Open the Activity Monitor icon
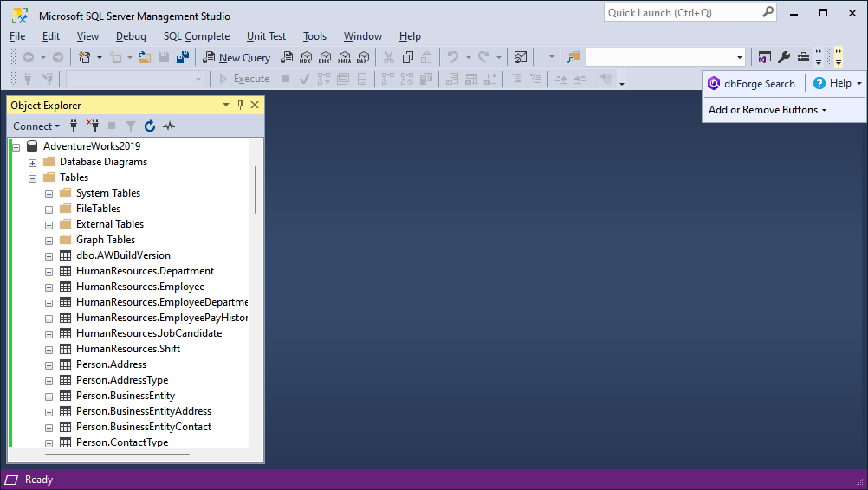Image resolution: width=868 pixels, height=490 pixels. tap(521, 57)
